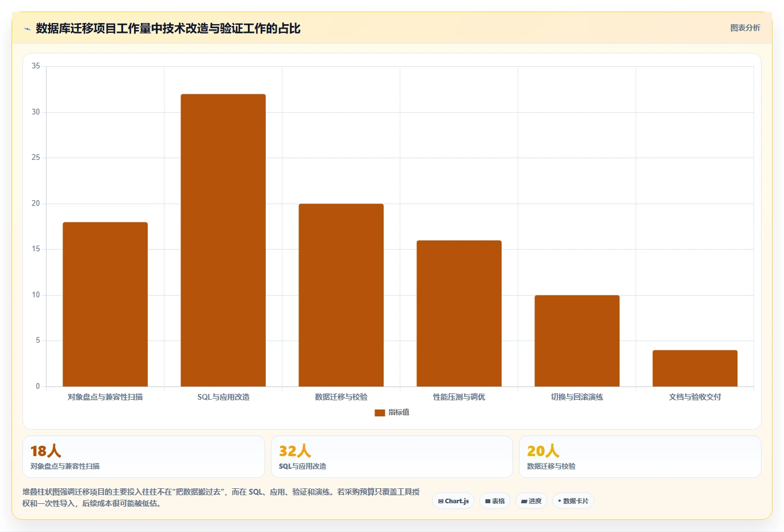The width and height of the screenshot is (784, 532).
Task: Click the y-axis value 20
Action: pyautogui.click(x=36, y=204)
